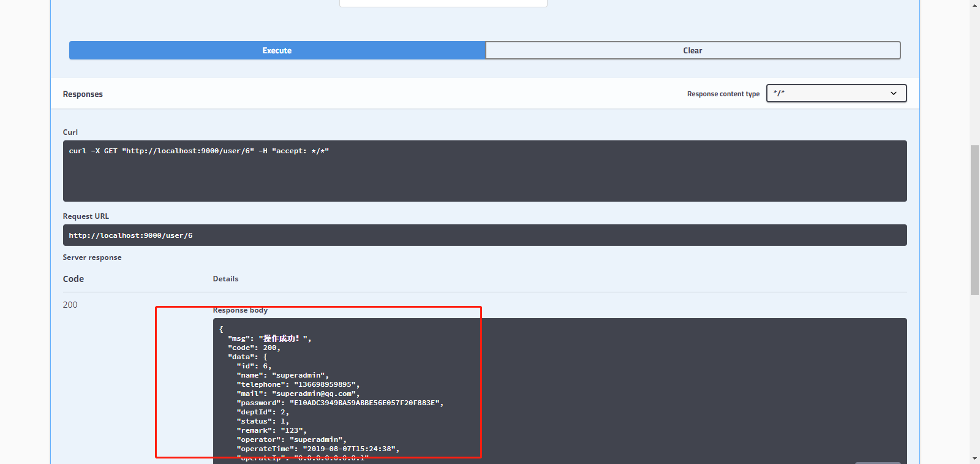Click the Request URL http://localhost:9000/user/6
This screenshot has width=980, height=464.
tap(130, 235)
